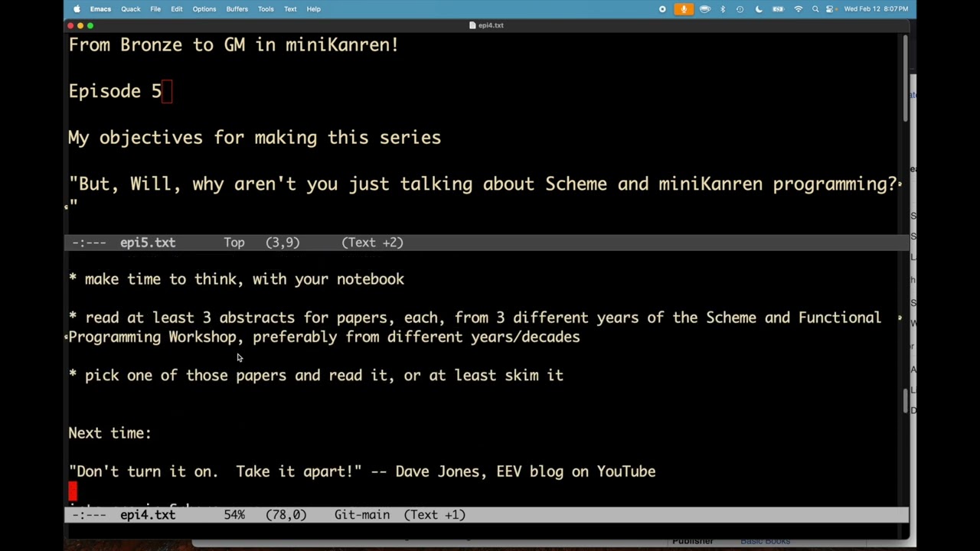Toggle Focus via the moon icon

(759, 9)
